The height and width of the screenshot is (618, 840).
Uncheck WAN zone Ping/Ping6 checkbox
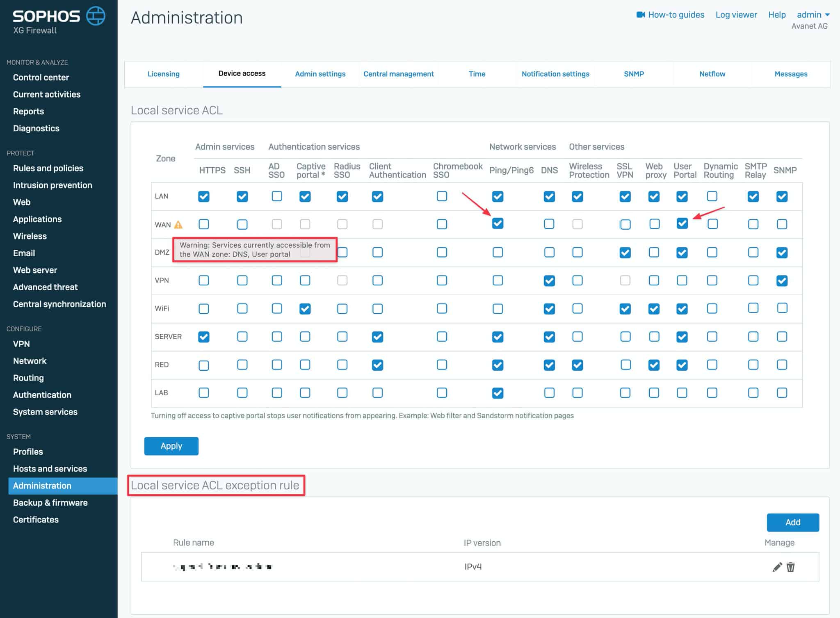click(498, 223)
